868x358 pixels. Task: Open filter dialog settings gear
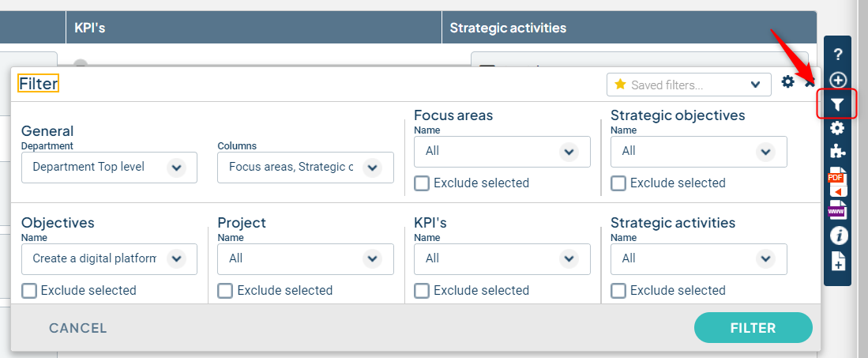tap(787, 82)
